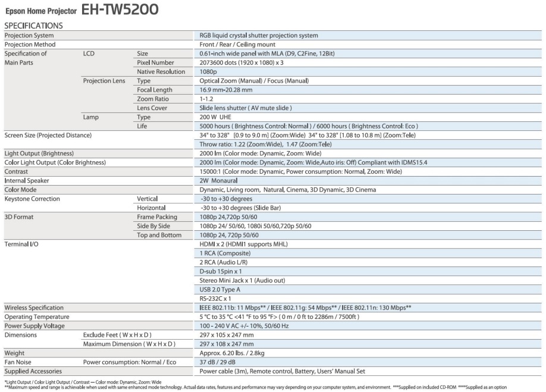Click the "Terminal I/O" row label
This screenshot has height=392, width=546.
click(x=21, y=244)
